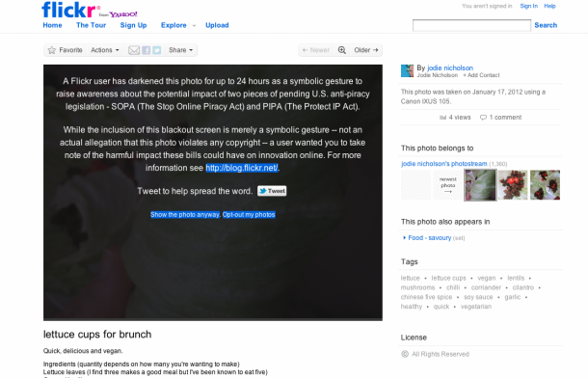
Task: Click the chinese five spice tag
Action: pyautogui.click(x=426, y=297)
